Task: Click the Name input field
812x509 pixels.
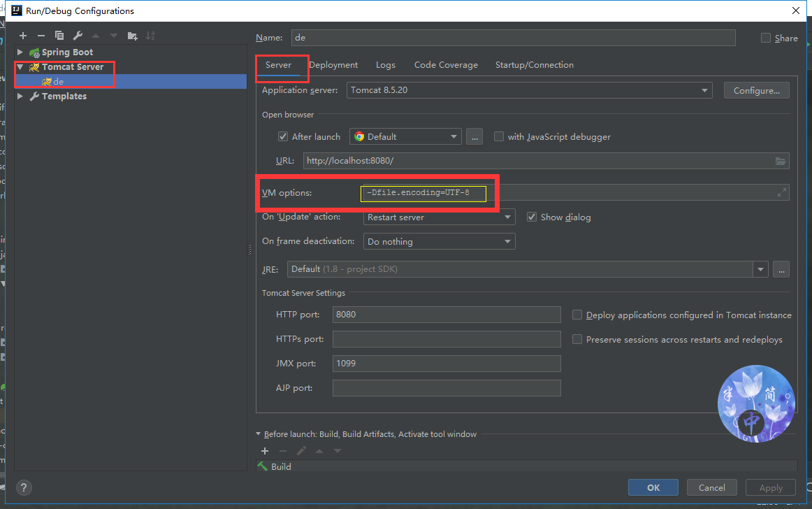Action: 513,38
